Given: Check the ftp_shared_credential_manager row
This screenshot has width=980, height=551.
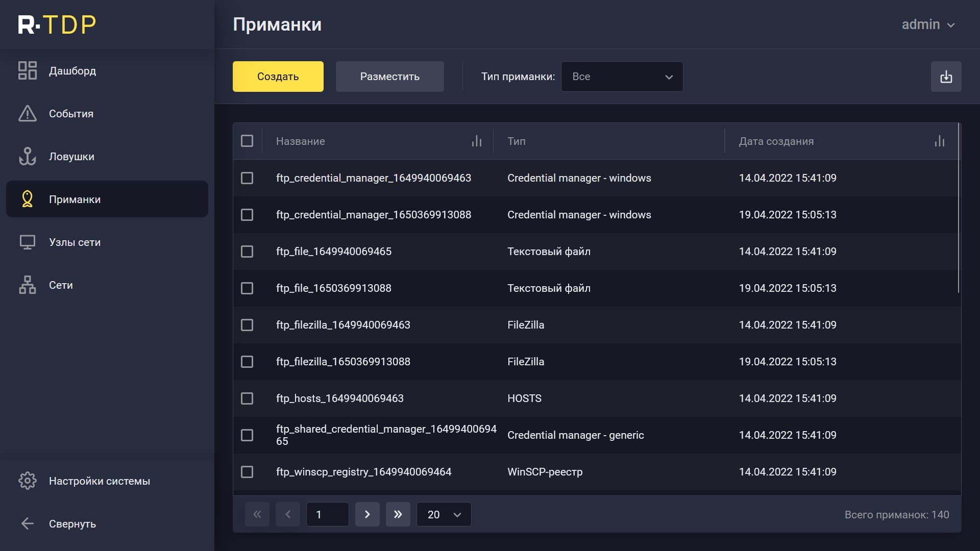Looking at the screenshot, I should [x=247, y=435].
